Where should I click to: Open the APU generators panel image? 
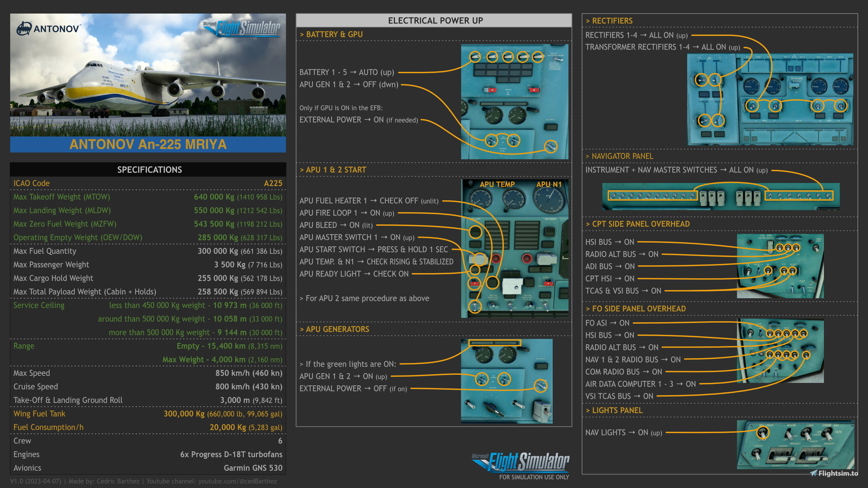point(507,381)
